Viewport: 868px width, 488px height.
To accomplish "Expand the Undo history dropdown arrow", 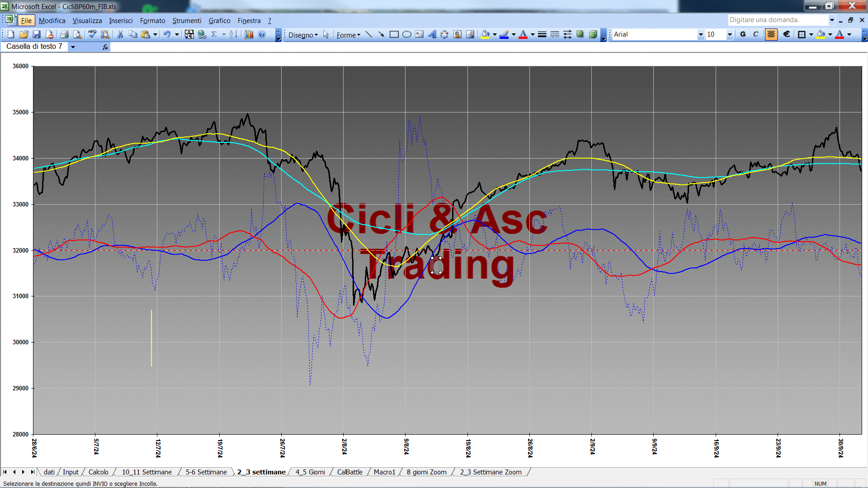I will coord(177,34).
